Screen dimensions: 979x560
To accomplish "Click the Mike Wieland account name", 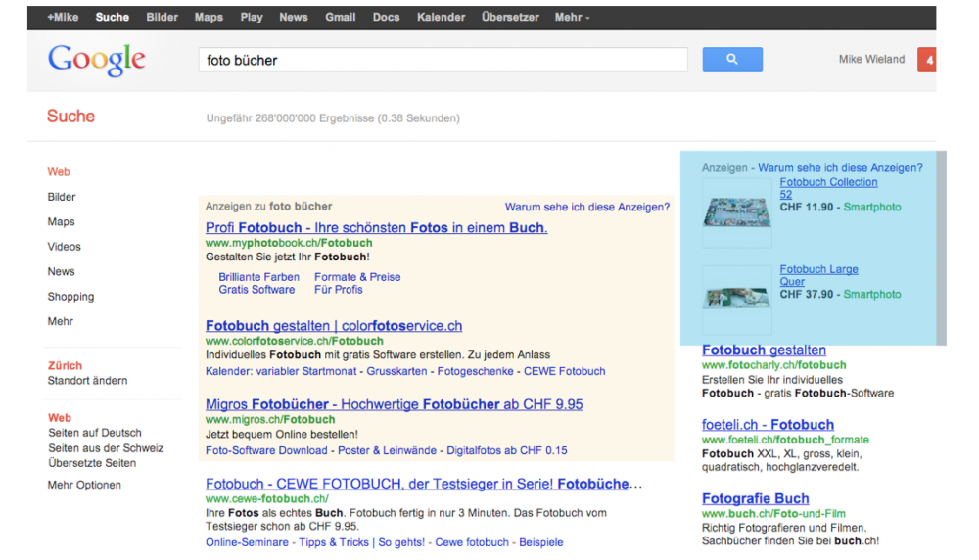I will point(871,60).
